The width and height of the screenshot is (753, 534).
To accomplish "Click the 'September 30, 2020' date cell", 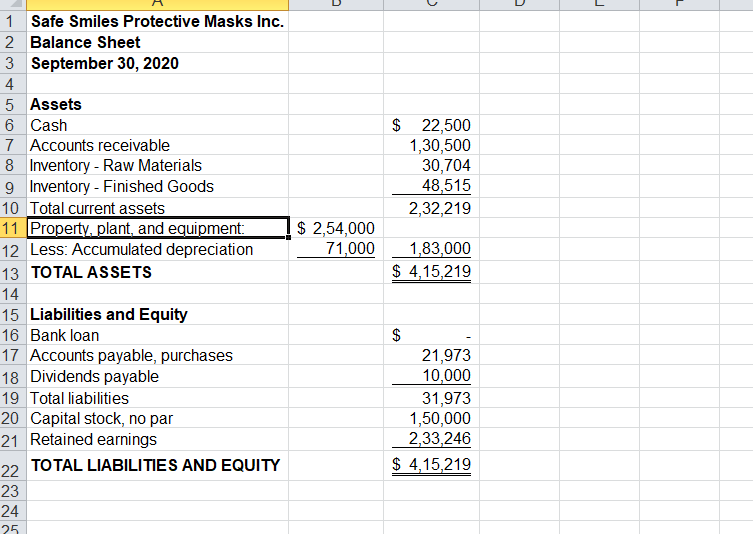I will (158, 63).
